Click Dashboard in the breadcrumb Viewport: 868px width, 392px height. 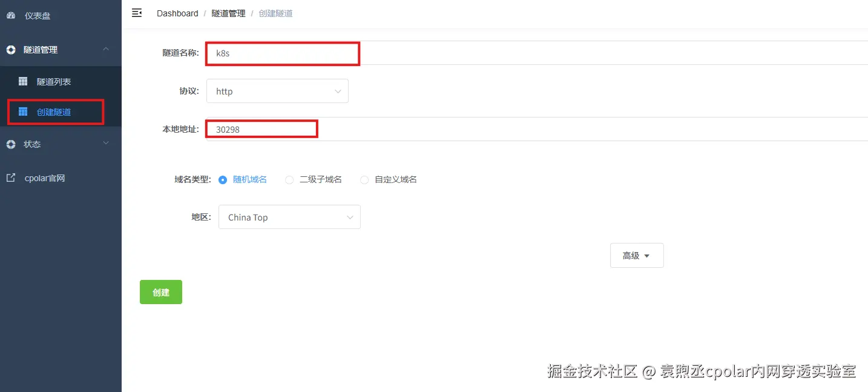point(177,13)
